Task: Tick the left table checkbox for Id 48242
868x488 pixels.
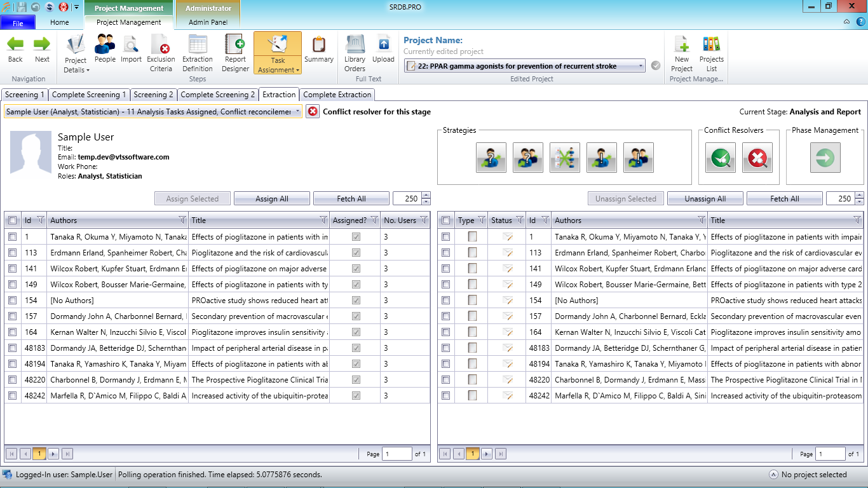Action: click(x=13, y=395)
